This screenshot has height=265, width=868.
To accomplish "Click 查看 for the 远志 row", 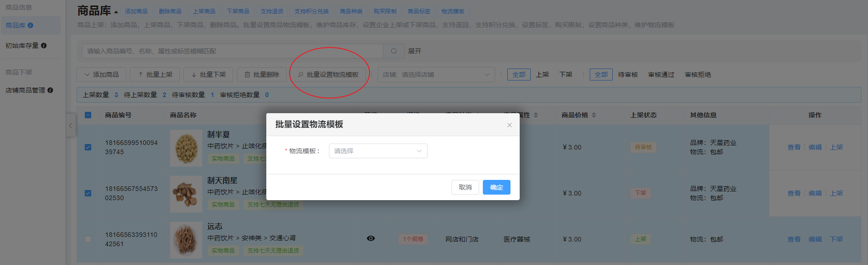I will click(794, 239).
